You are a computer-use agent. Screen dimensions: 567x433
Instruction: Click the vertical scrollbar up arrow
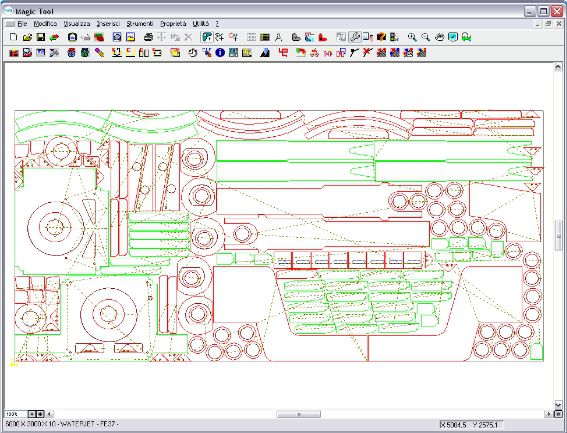point(558,67)
